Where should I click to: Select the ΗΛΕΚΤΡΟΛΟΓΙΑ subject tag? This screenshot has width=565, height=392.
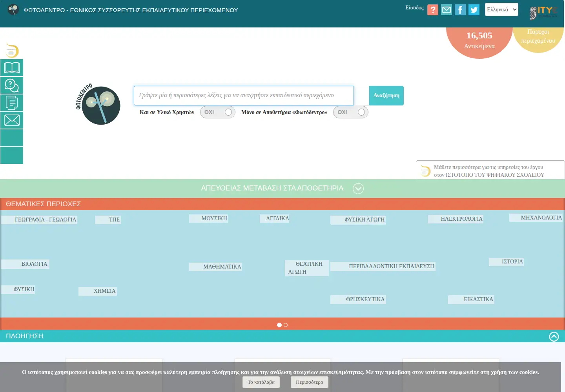pos(456,219)
